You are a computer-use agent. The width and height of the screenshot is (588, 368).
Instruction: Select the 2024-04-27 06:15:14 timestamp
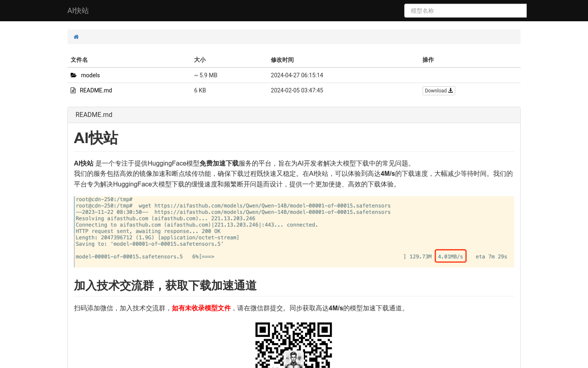tap(297, 75)
